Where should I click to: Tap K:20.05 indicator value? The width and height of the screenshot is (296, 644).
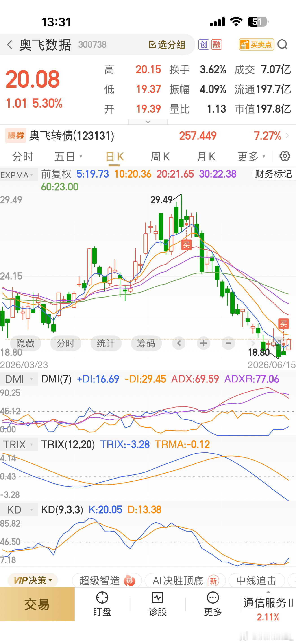click(x=105, y=509)
